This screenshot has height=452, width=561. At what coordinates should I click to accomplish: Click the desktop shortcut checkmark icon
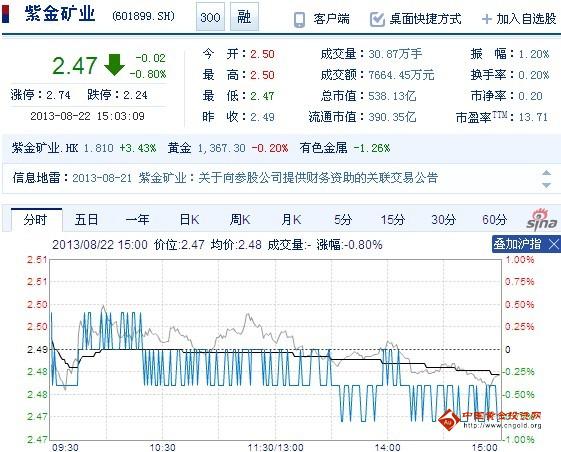tap(377, 19)
